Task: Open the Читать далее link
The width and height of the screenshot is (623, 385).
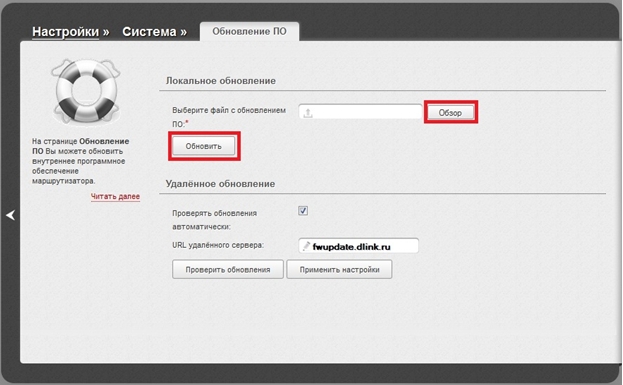Action: [115, 196]
